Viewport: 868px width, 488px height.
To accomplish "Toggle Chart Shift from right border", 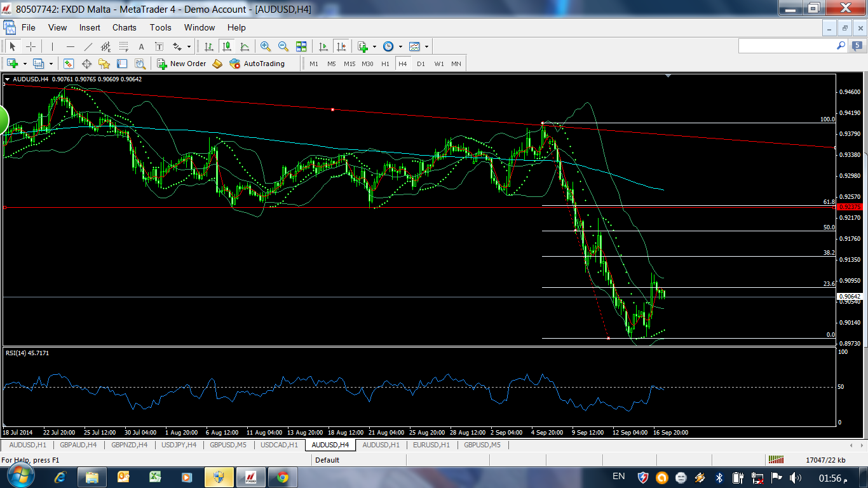I will [341, 46].
